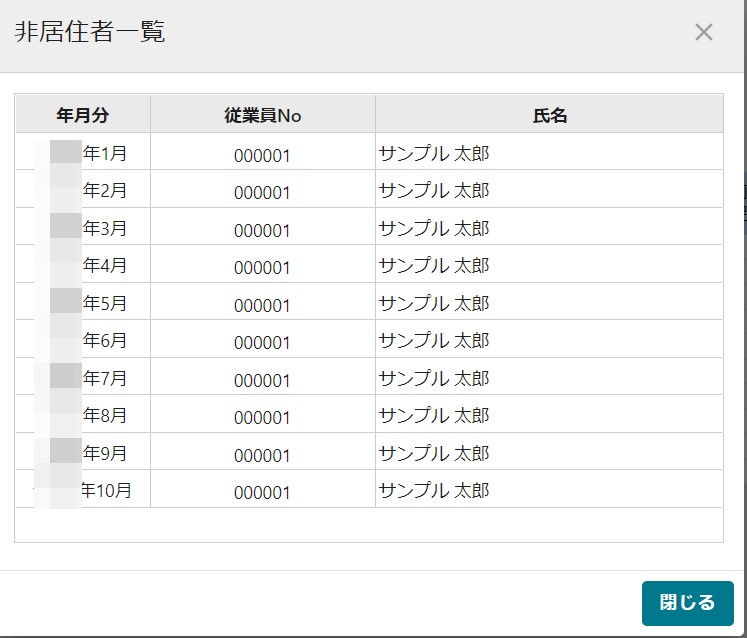This screenshot has width=747, height=638.
Task: Click the 閉じる button
Action: pos(687,603)
